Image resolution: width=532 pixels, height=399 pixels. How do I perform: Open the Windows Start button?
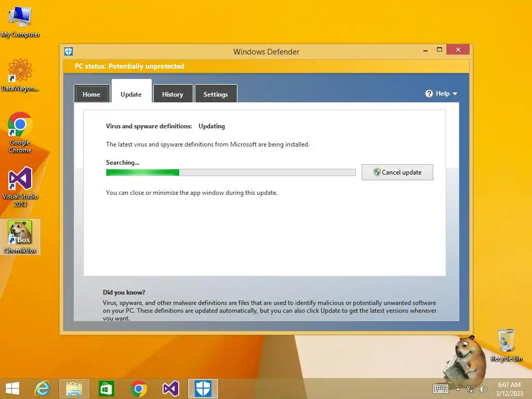12,389
